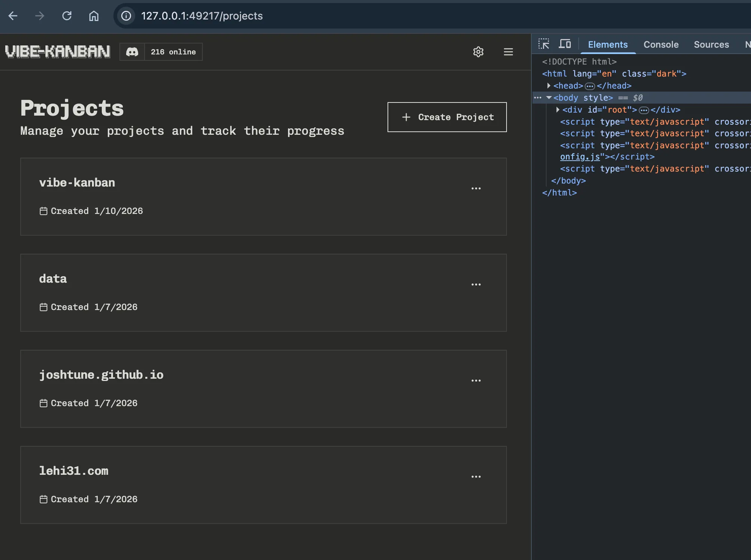Go to browser home page

[x=94, y=16]
